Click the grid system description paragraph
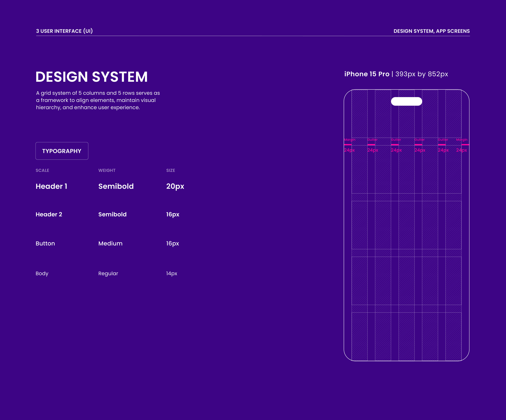506x420 pixels. [98, 100]
